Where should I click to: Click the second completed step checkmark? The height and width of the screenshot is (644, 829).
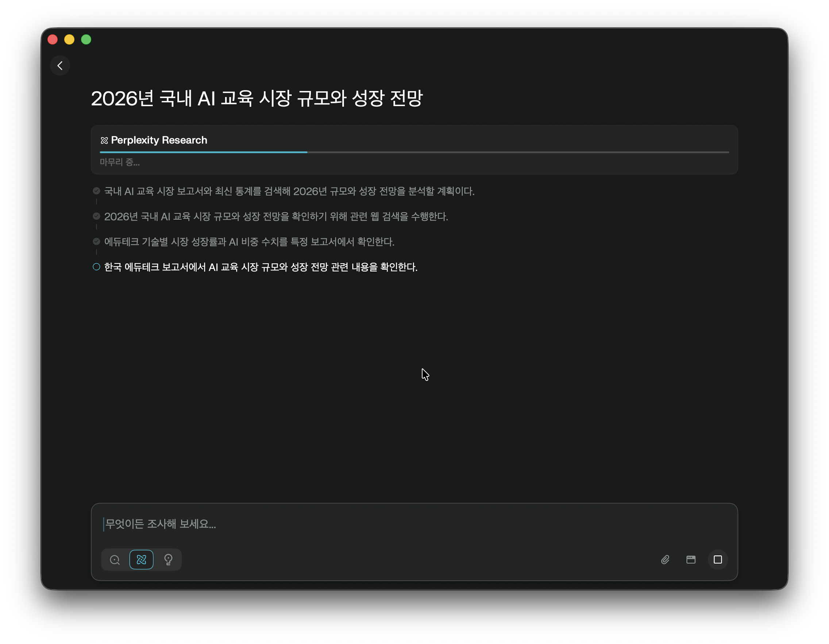pos(96,216)
